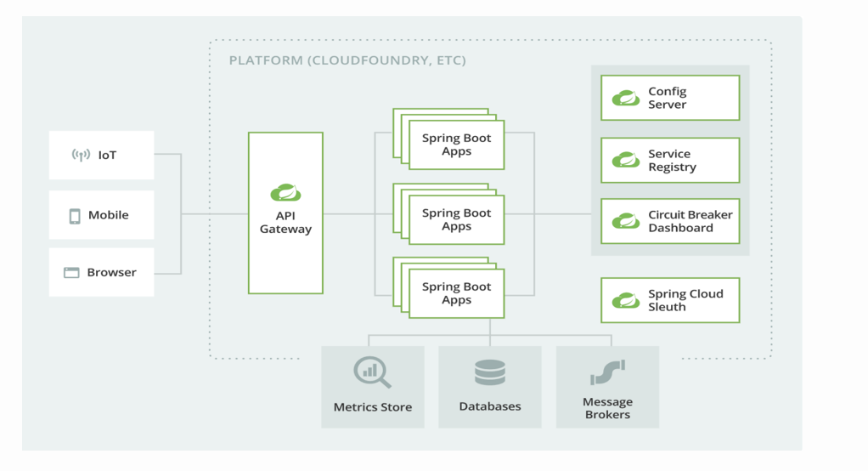Click the Spring Cloud Sleuth label

685,300
